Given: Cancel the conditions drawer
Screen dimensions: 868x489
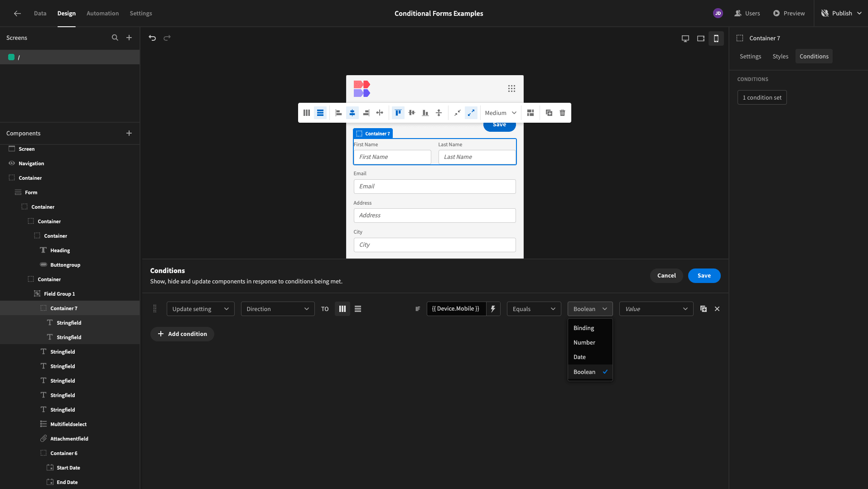Looking at the screenshot, I should coord(666,275).
